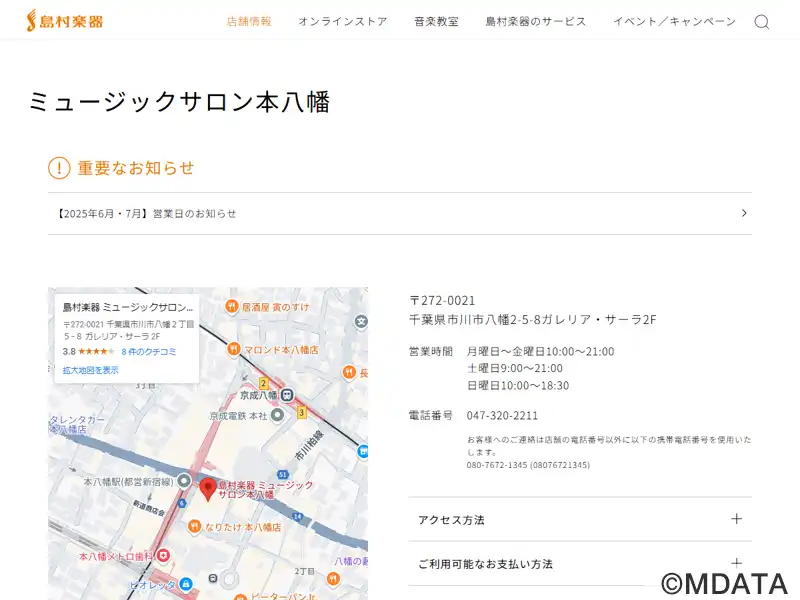The width and height of the screenshot is (800, 600).
Task: Click the 居酒屋 寅のすけ restaurant marker
Action: 232,306
